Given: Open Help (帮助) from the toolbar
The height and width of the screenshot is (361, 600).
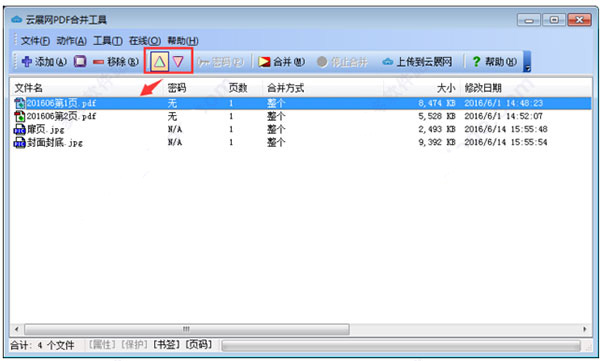Looking at the screenshot, I should point(494,62).
